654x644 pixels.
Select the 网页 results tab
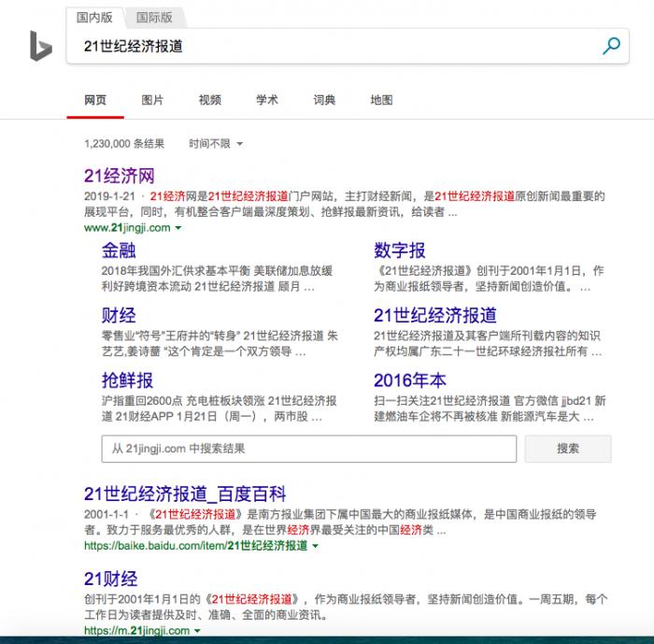coord(95,100)
